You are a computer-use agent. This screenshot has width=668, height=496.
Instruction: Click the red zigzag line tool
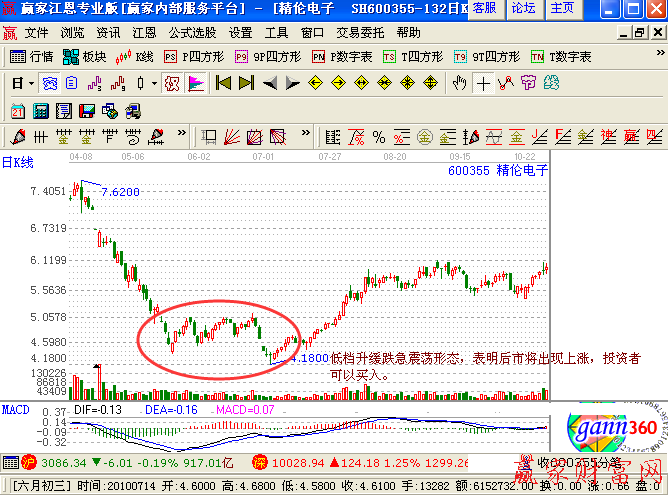click(x=506, y=83)
